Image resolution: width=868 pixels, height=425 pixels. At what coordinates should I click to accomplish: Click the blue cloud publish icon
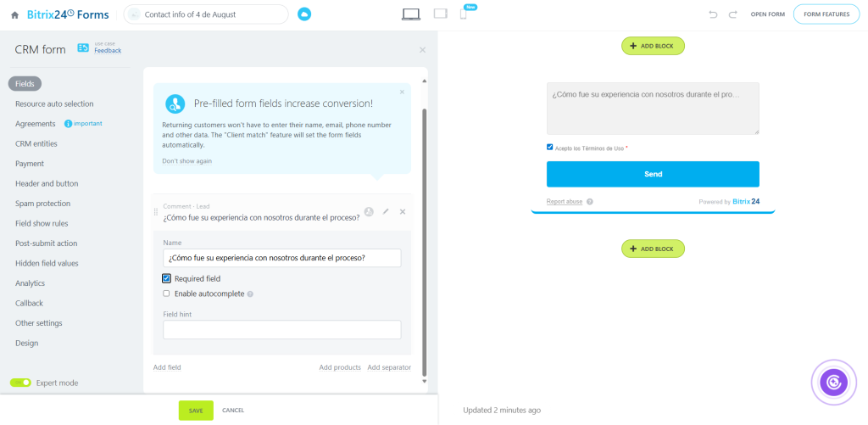304,14
